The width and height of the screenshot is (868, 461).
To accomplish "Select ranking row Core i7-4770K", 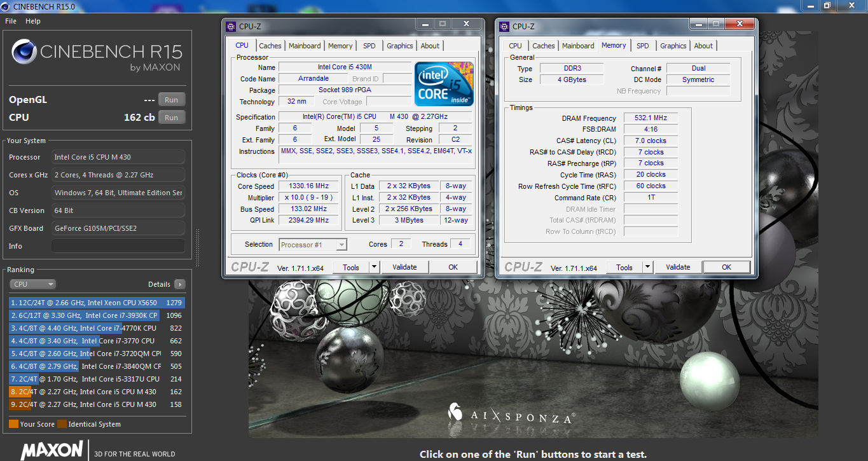I will [x=97, y=328].
